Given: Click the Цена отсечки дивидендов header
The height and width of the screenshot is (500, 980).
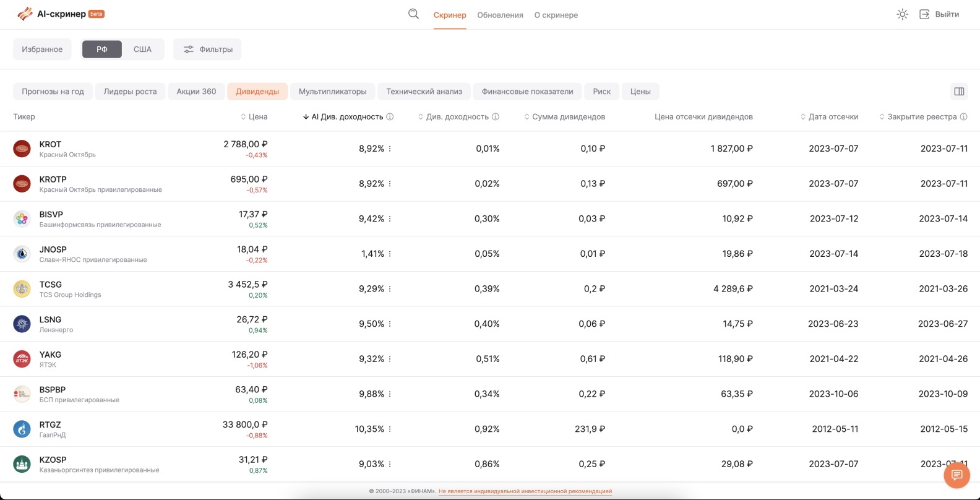Looking at the screenshot, I should point(703,117).
